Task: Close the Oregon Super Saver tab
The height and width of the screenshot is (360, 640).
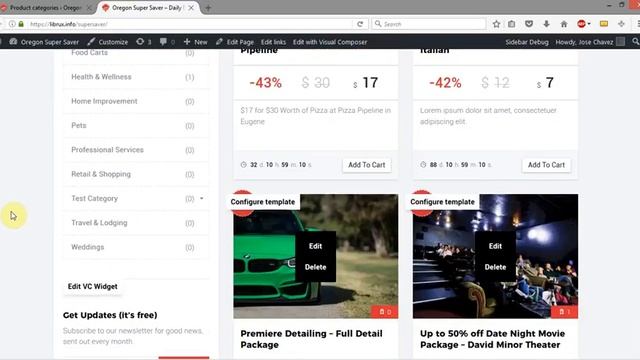Action: tap(191, 8)
